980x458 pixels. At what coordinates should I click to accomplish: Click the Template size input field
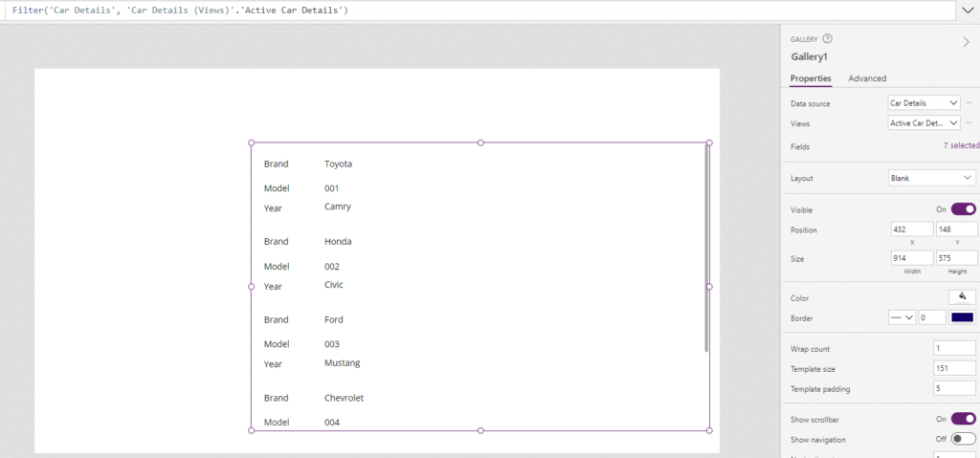pyautogui.click(x=955, y=368)
